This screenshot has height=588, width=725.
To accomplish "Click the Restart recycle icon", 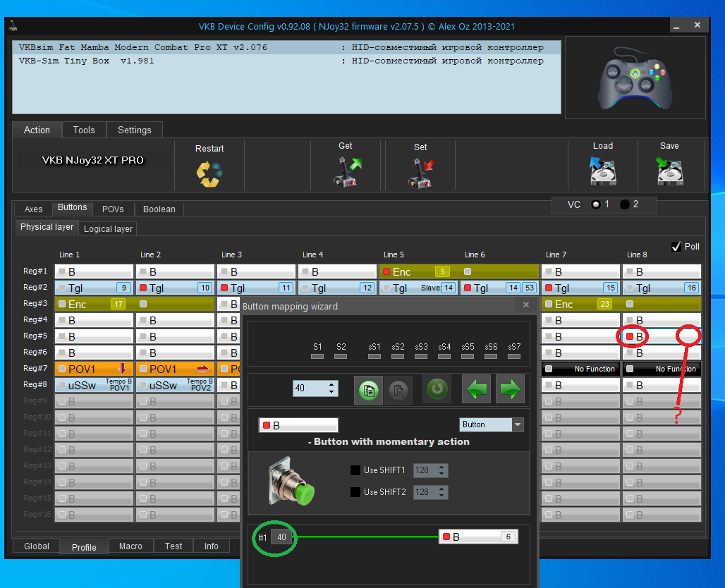I will coord(209,174).
